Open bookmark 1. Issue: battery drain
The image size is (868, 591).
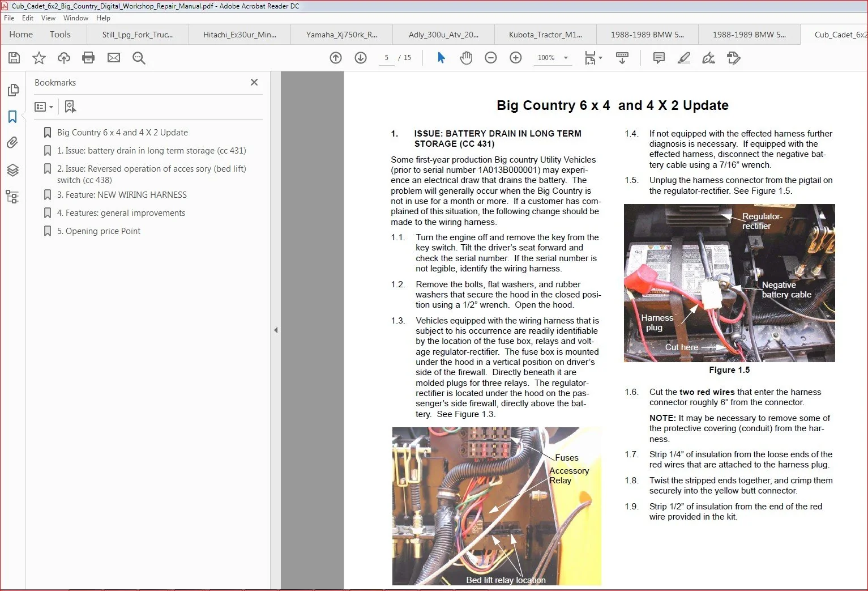pyautogui.click(x=151, y=151)
